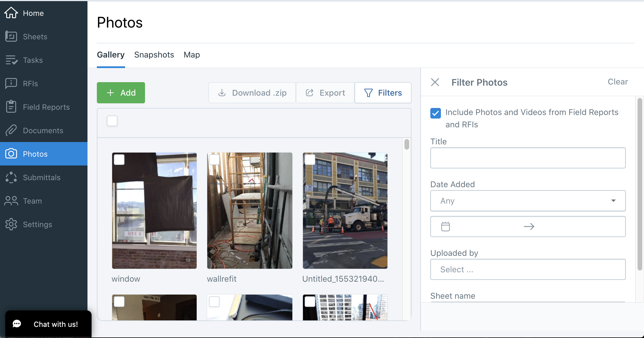Image resolution: width=644 pixels, height=338 pixels.
Task: Open the Submittals sidebar icon
Action: click(x=11, y=177)
